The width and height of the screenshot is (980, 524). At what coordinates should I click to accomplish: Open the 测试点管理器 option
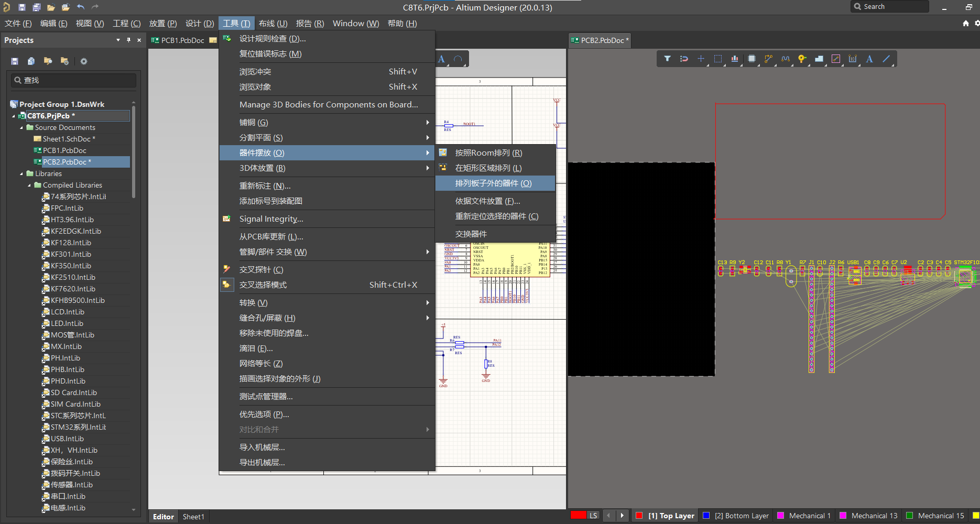tap(266, 396)
